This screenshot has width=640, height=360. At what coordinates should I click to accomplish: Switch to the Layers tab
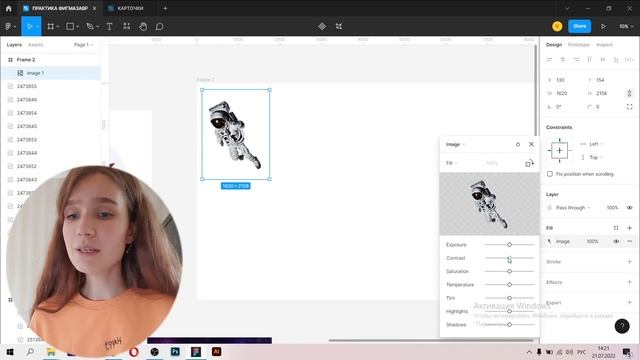coord(14,44)
